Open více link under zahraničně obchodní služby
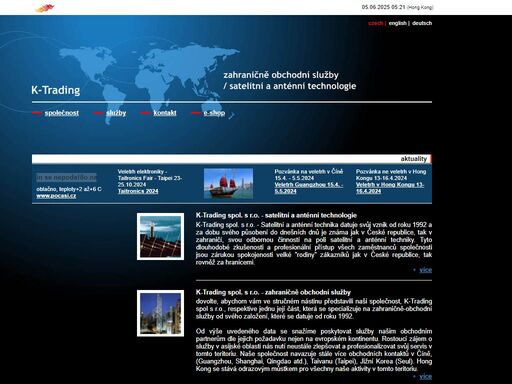Viewport: 512px width, 384px height. point(425,377)
